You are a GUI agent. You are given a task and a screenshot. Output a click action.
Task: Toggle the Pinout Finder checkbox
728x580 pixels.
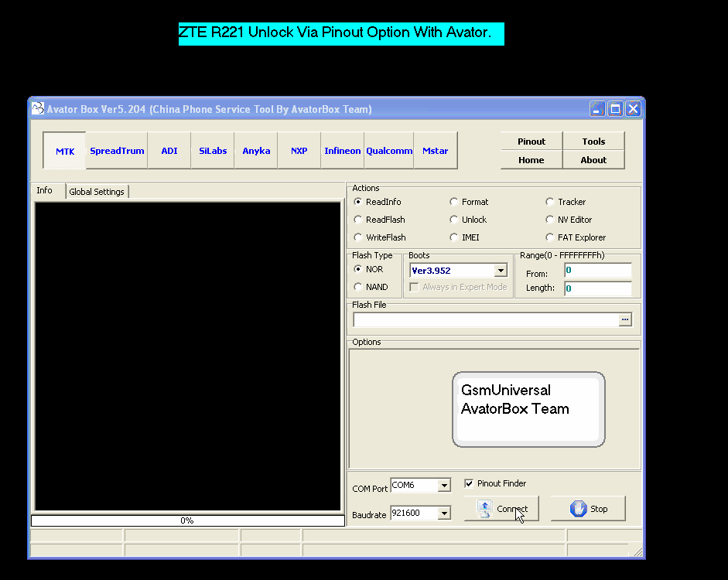click(495, 483)
